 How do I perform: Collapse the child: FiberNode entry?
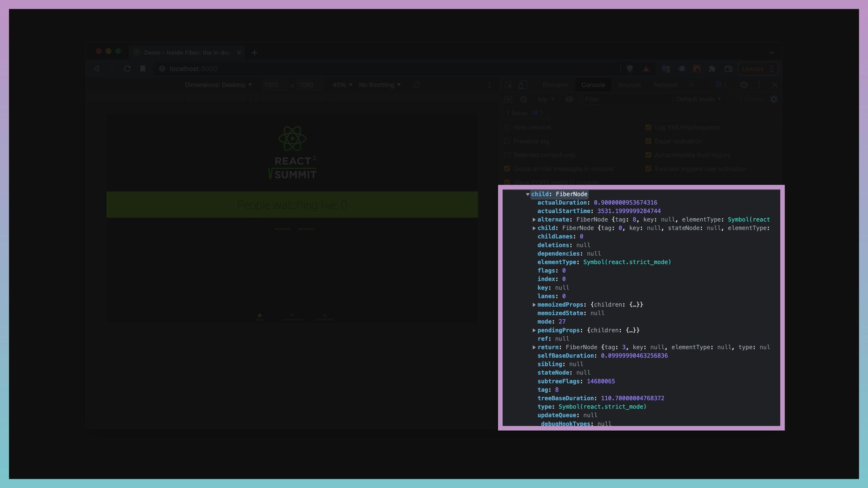pyautogui.click(x=528, y=194)
